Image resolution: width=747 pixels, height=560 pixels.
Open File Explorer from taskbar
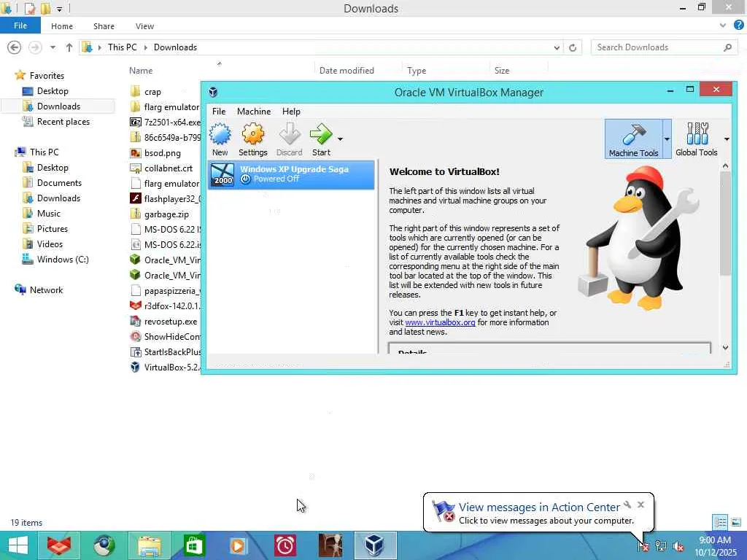(149, 545)
